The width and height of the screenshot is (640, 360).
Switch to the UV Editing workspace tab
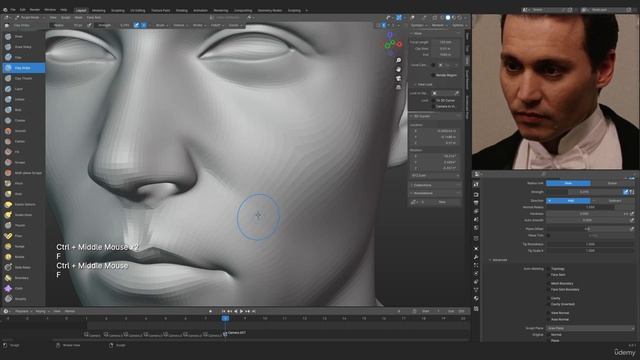pyautogui.click(x=138, y=10)
